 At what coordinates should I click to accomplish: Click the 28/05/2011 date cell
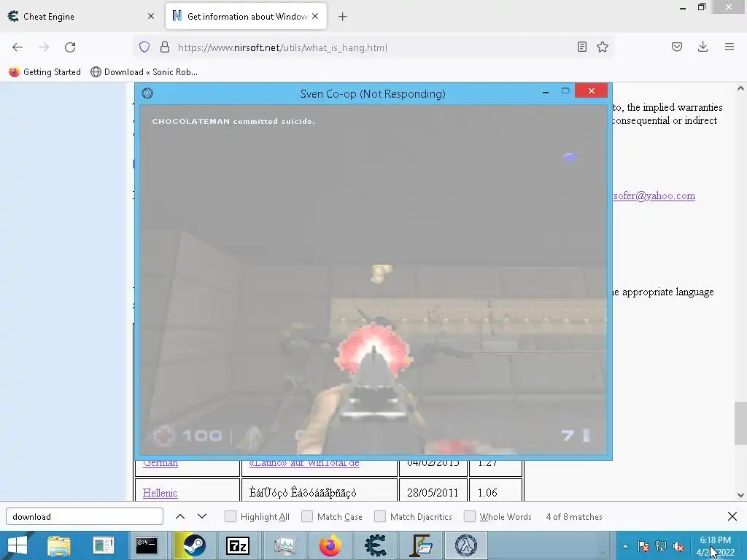[x=433, y=493]
